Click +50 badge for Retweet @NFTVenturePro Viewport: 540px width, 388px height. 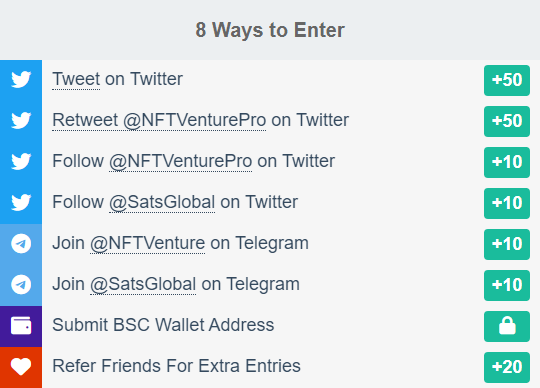click(507, 121)
